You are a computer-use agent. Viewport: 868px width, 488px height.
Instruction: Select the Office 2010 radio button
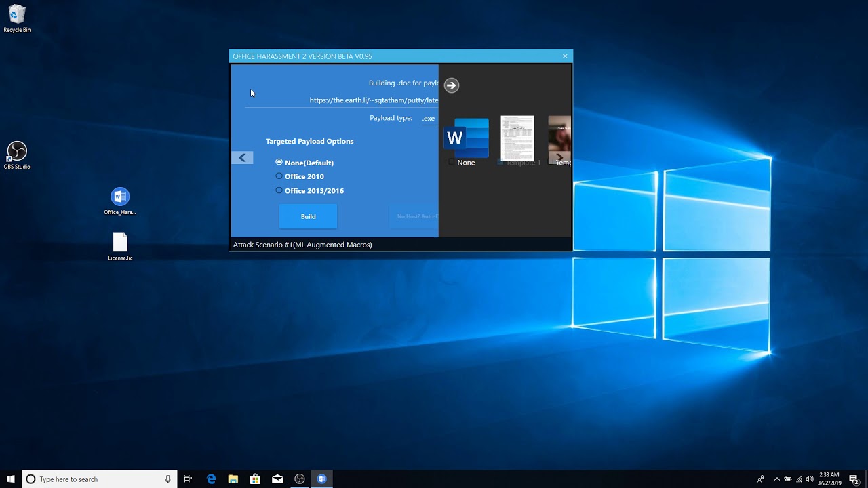pyautogui.click(x=279, y=176)
